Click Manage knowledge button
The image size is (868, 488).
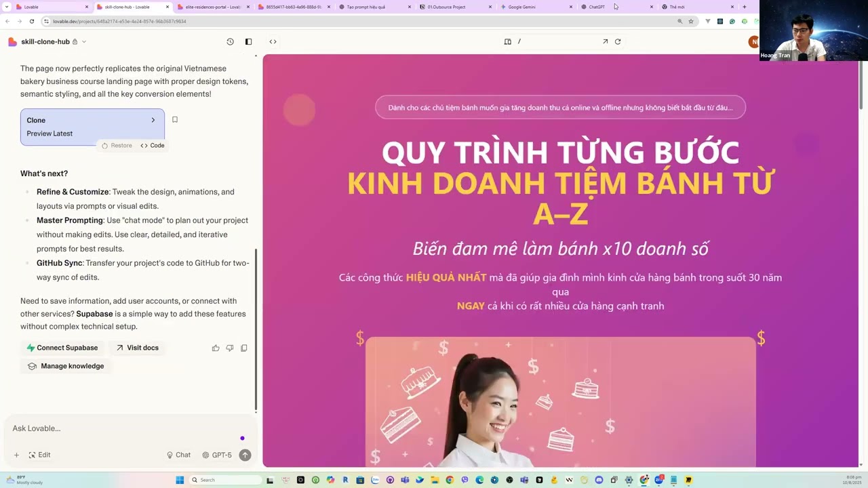pos(66,366)
